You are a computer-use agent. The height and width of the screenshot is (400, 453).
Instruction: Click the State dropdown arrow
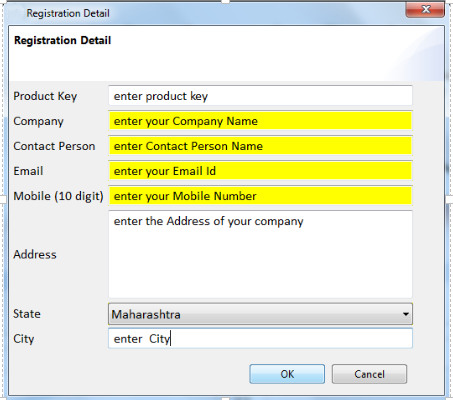(406, 314)
